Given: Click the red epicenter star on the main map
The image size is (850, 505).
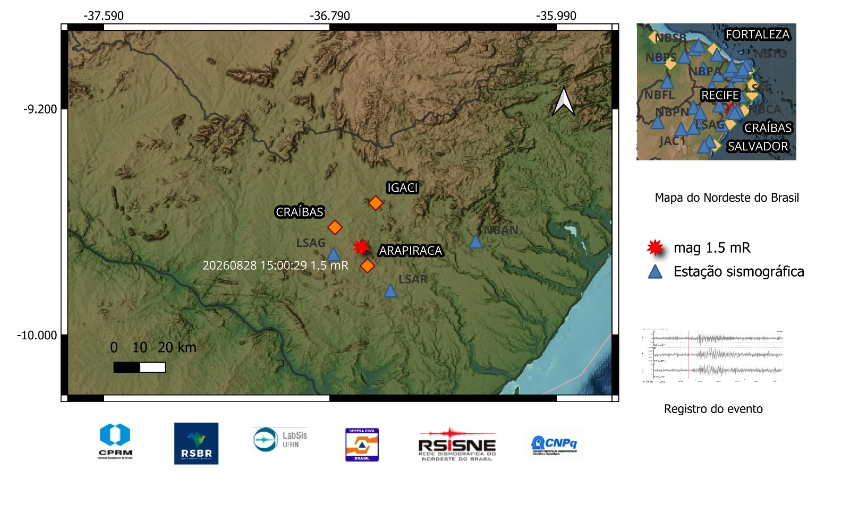Looking at the screenshot, I should 360,247.
